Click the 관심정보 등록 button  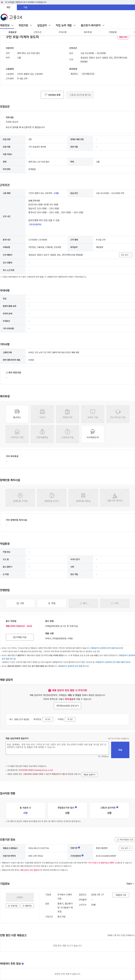tap(52, 95)
